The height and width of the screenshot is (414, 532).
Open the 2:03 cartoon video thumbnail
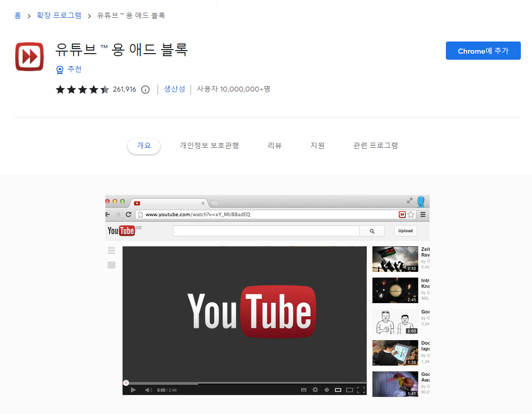[395, 321]
